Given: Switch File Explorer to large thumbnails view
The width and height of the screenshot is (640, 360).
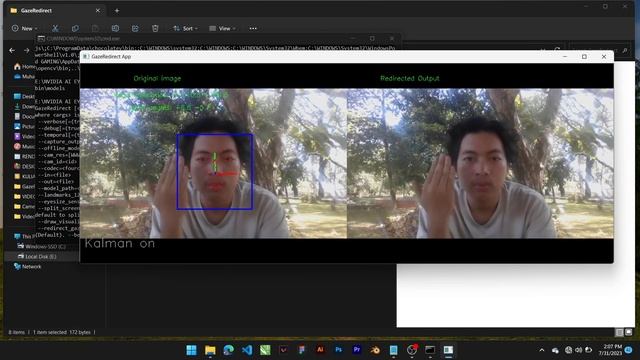Looking at the screenshot, I should [x=629, y=332].
